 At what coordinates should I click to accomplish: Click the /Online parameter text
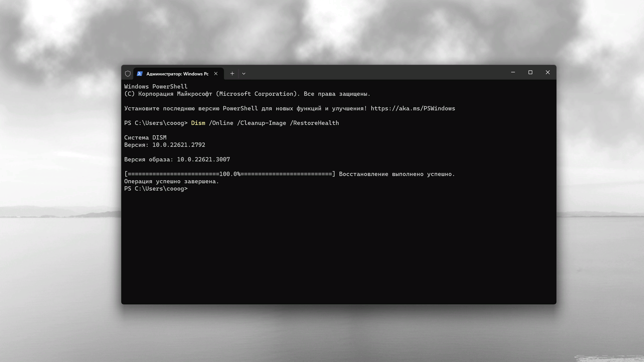click(x=221, y=123)
